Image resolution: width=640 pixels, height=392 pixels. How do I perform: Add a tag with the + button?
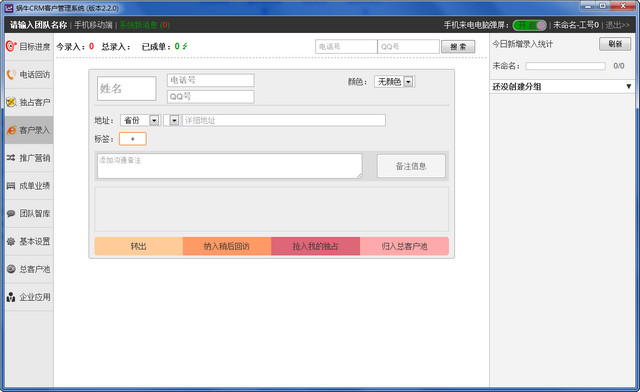(x=133, y=139)
